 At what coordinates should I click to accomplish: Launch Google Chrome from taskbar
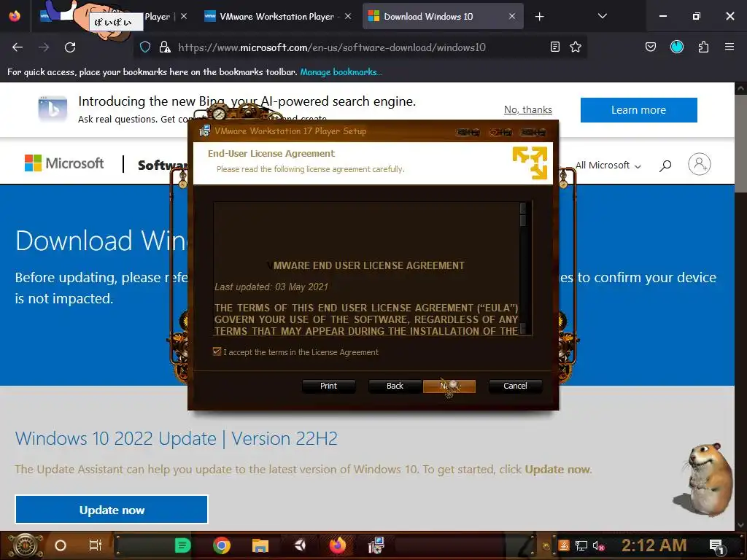222,545
